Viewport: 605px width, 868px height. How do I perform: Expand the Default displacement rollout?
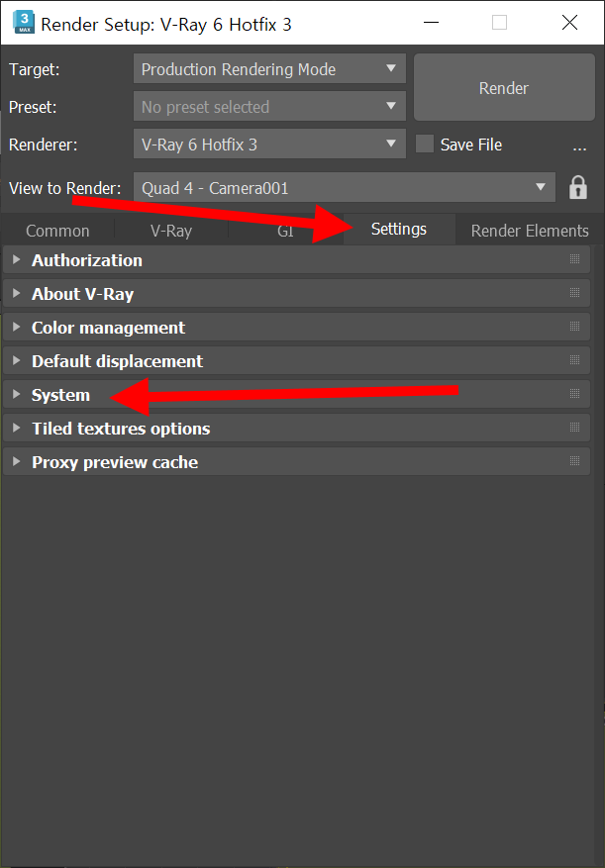(296, 361)
